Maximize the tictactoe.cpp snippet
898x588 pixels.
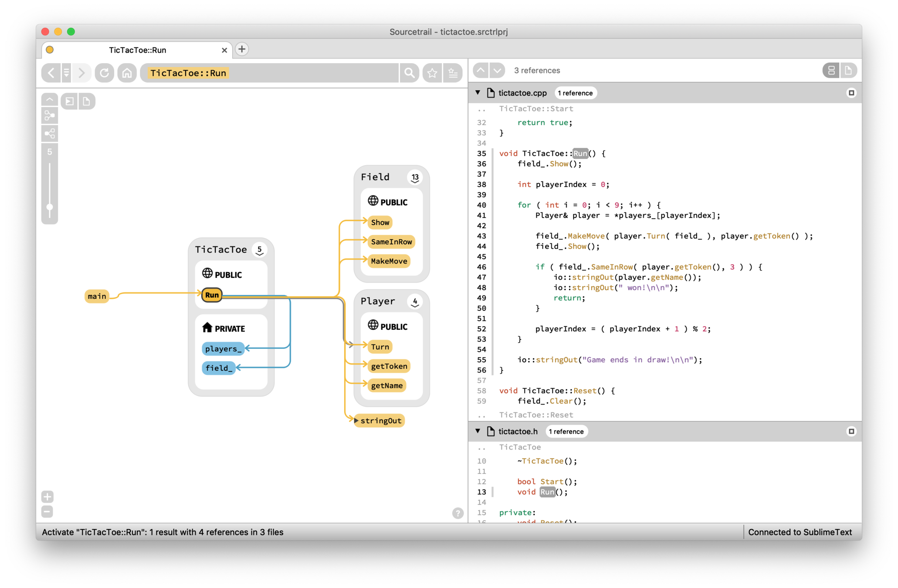coord(851,93)
